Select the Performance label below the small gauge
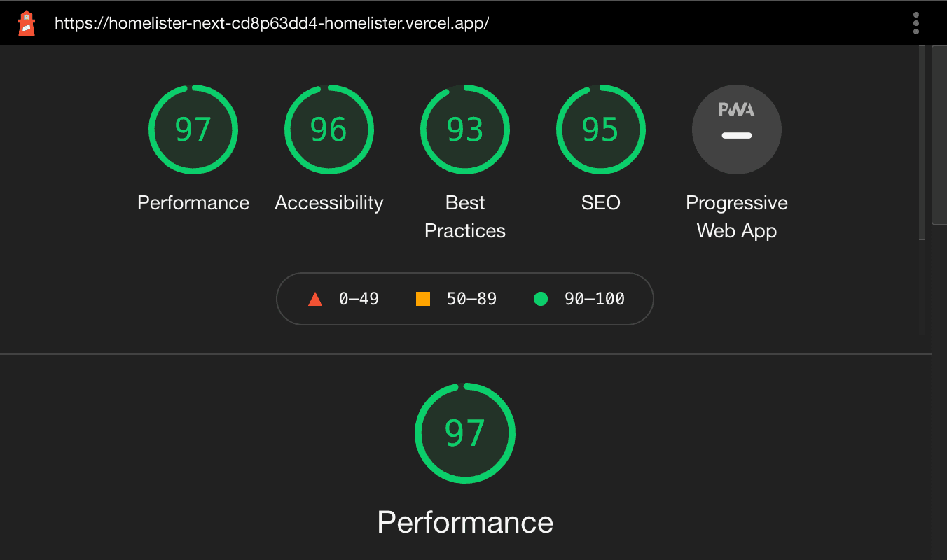 tap(193, 203)
